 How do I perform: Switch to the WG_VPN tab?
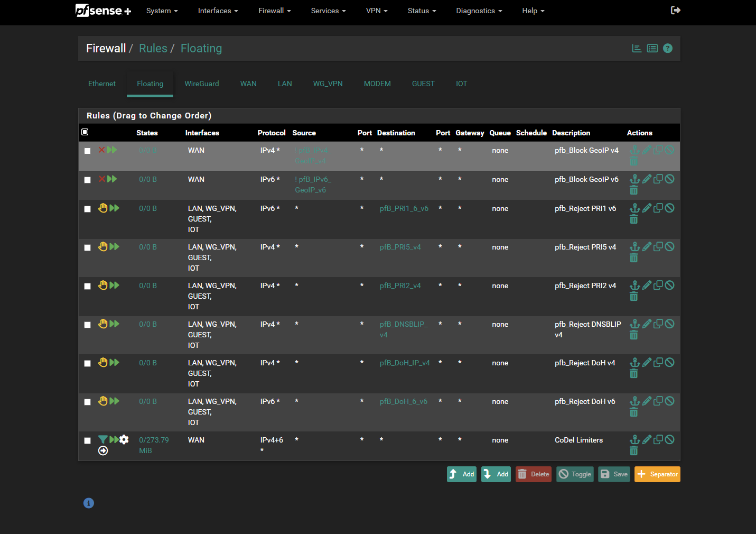[328, 84]
